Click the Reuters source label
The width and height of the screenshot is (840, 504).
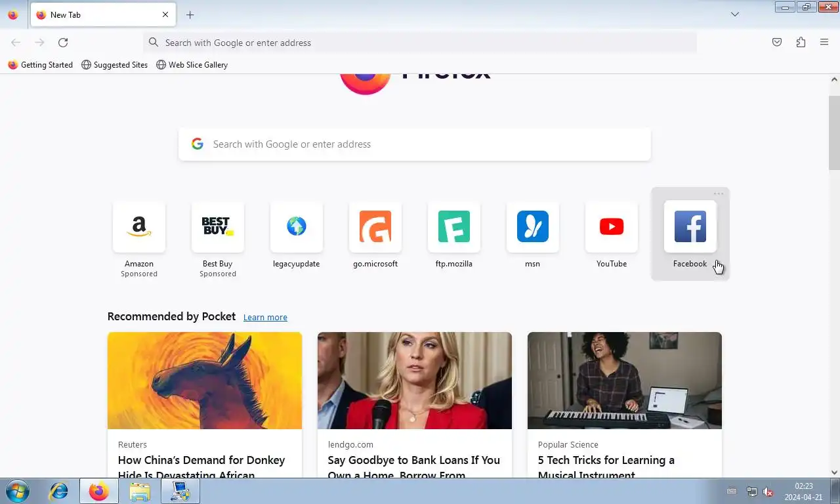(x=133, y=445)
